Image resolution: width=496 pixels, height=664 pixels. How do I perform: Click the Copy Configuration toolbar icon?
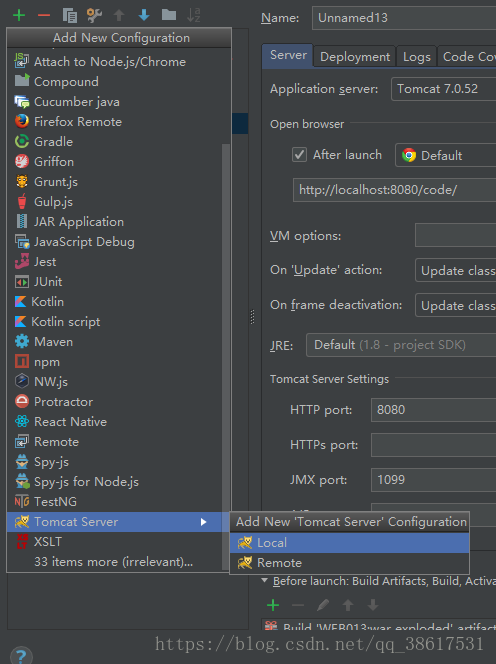(69, 16)
